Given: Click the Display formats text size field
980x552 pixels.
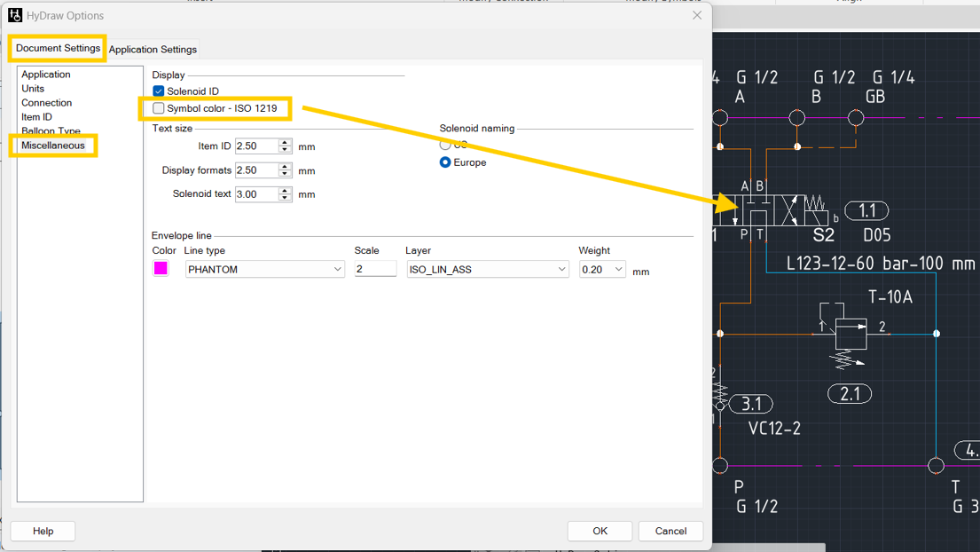Looking at the screenshot, I should tap(256, 170).
